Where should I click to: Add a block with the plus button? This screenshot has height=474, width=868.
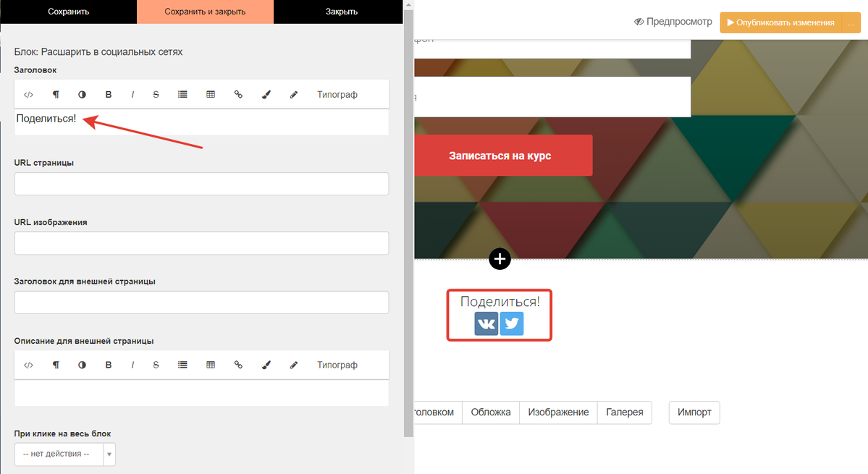pyautogui.click(x=500, y=259)
